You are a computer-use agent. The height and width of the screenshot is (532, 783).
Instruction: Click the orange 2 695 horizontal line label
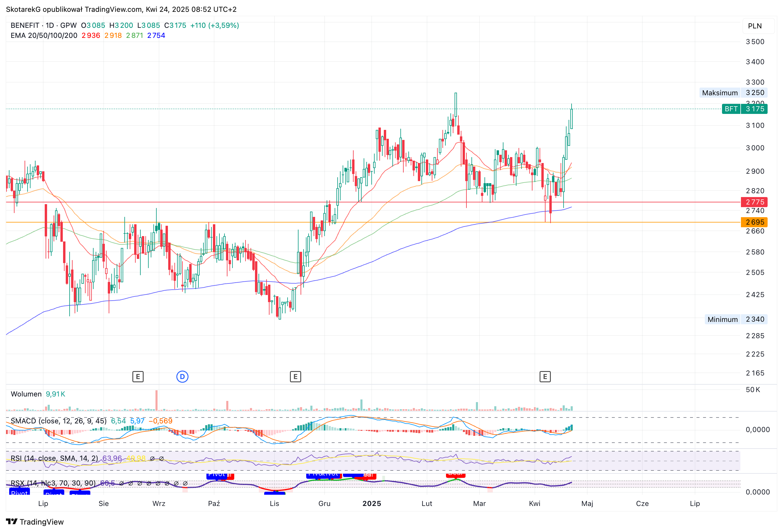pyautogui.click(x=754, y=222)
